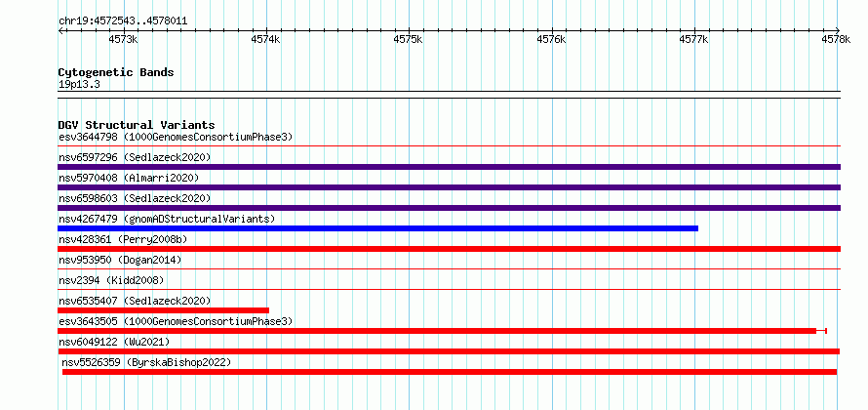The image size is (868, 410).
Task: Click the red bar under nsv5526359
Action: (x=450, y=372)
